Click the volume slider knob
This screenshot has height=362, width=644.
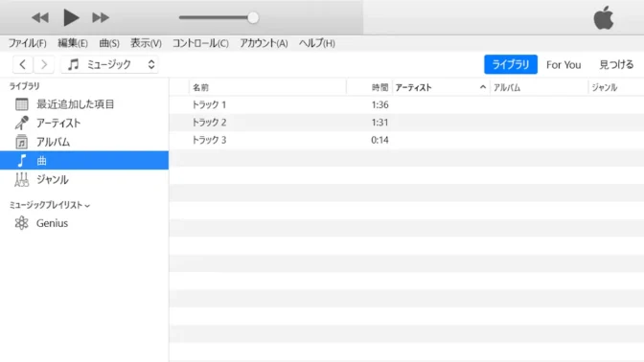[x=253, y=17]
